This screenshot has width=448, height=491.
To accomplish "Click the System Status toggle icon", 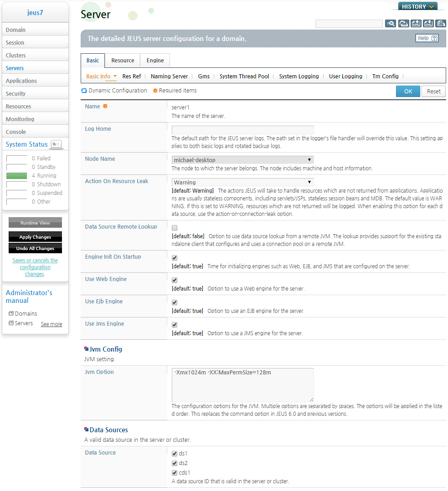I will pos(57,144).
